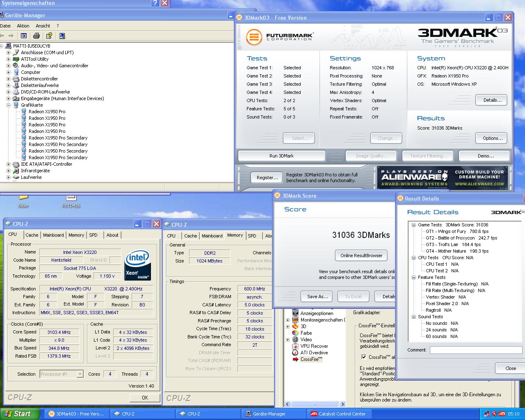Click Close in Result Details window
The image size is (525, 420).
click(x=510, y=368)
